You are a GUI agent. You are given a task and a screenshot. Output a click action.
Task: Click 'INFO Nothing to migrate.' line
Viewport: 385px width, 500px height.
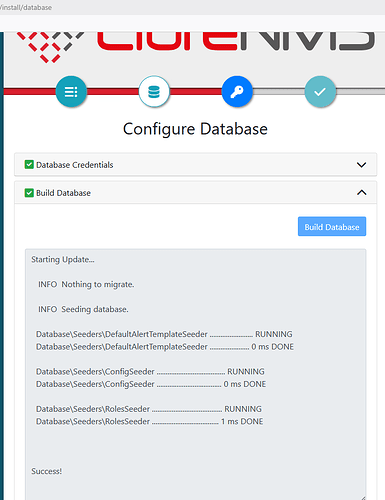click(86, 285)
